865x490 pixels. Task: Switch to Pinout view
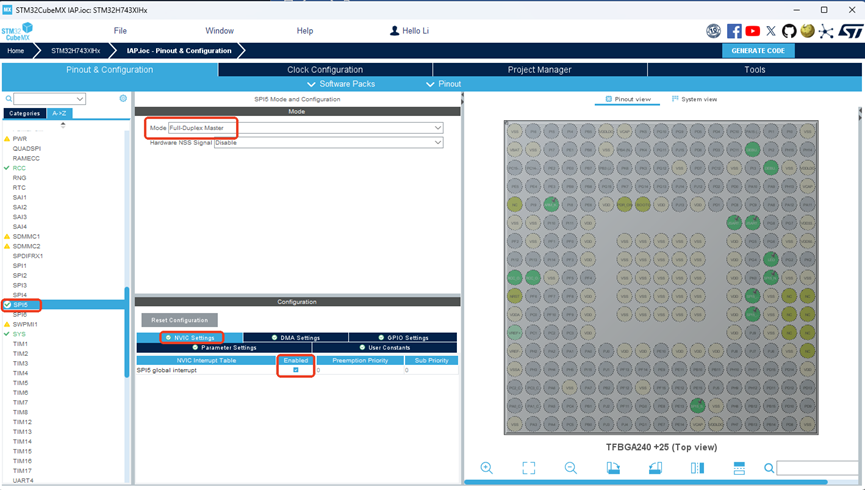[x=628, y=99]
